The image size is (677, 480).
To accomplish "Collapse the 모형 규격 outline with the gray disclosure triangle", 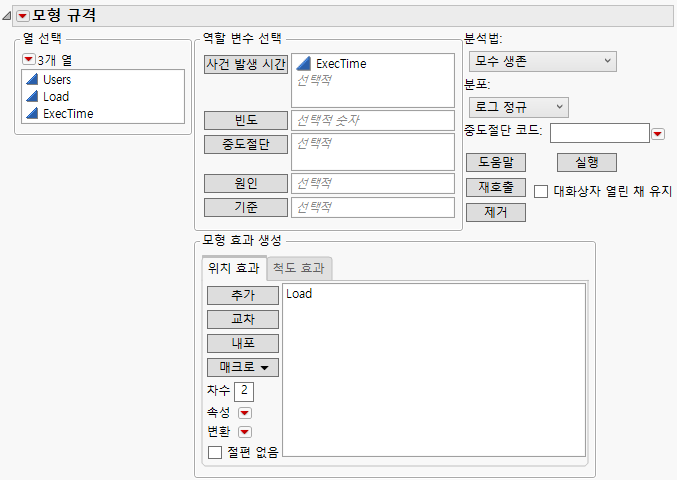I will [x=6, y=16].
